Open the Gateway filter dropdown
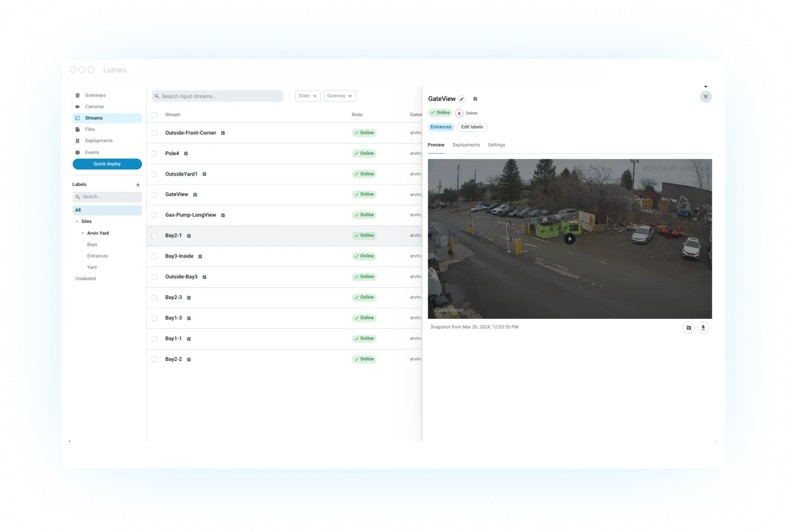Screen dimensions: 786x532 click(x=339, y=95)
